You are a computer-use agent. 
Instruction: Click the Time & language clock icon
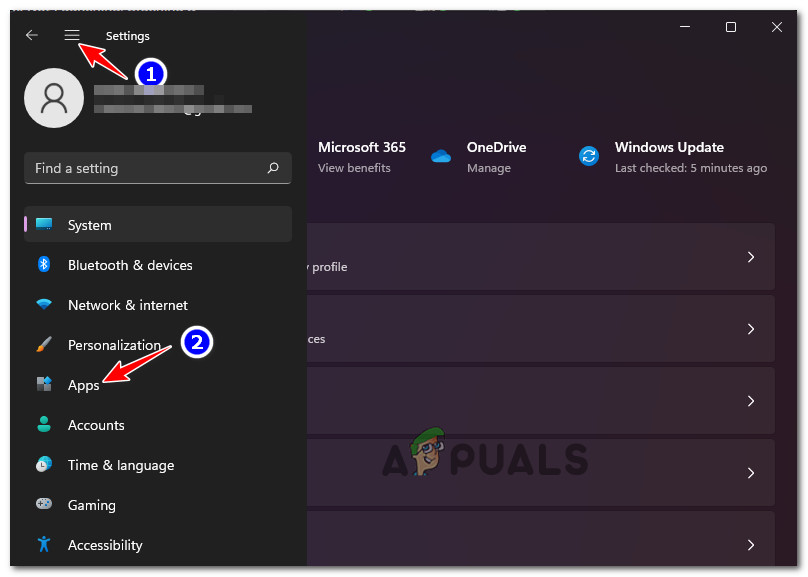coord(44,464)
